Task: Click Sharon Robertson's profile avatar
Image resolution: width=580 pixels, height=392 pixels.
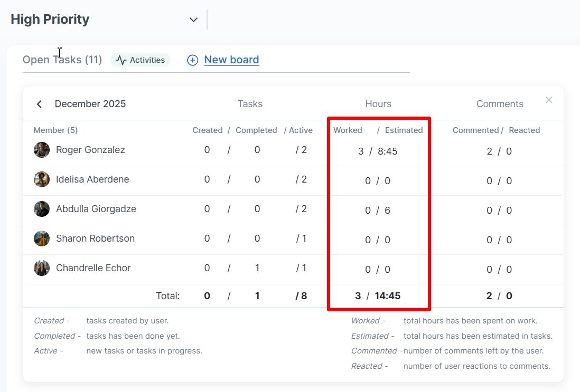Action: click(42, 238)
